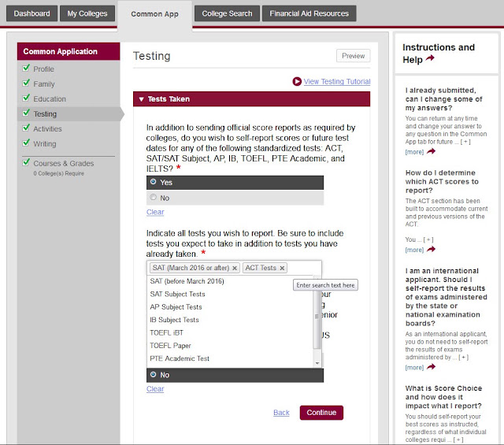
Task: Open Education section in sidebar
Action: [x=50, y=99]
